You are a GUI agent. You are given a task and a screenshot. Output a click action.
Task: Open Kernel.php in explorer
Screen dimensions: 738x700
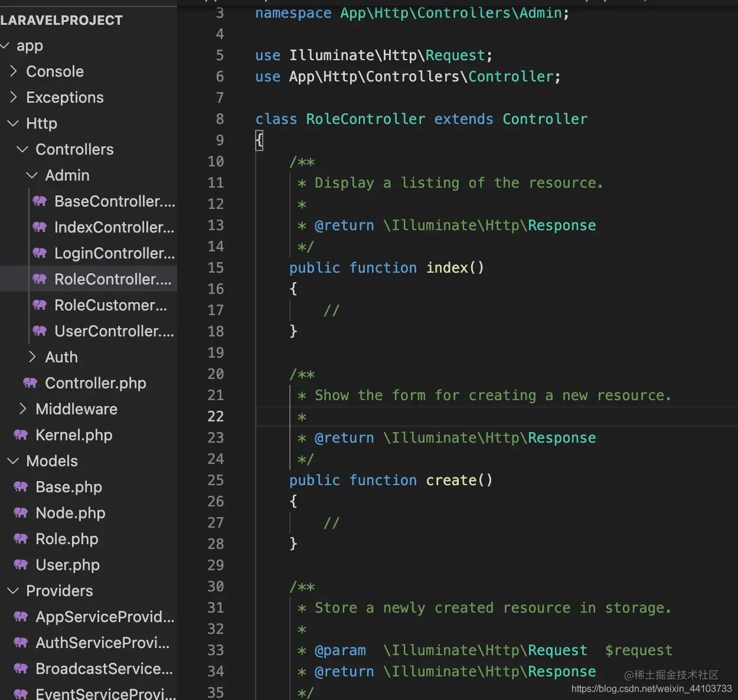coord(89,435)
